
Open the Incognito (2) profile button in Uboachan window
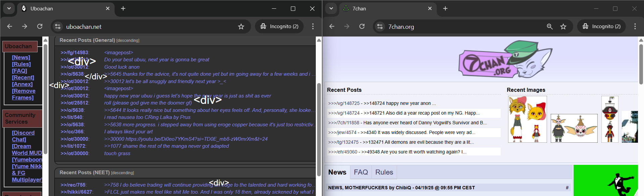coord(279,26)
